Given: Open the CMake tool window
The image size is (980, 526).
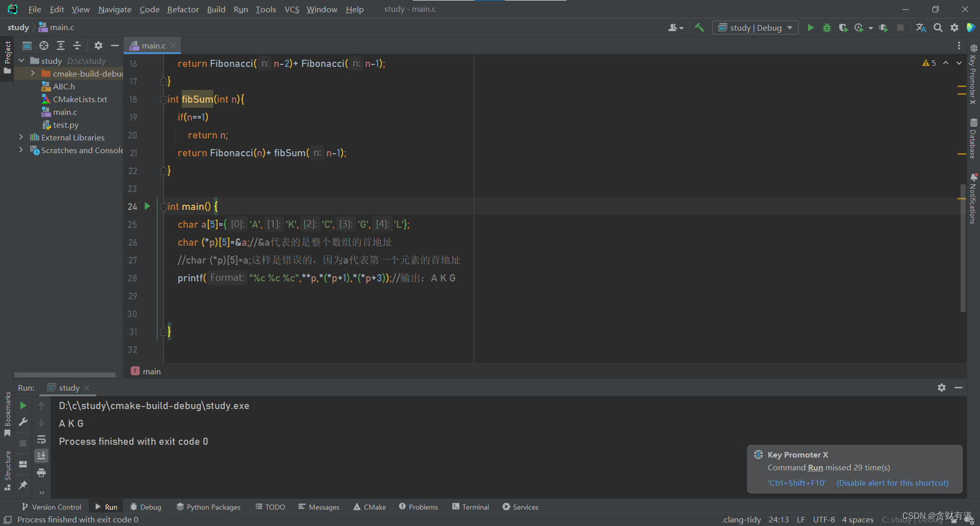Looking at the screenshot, I should pos(370,507).
